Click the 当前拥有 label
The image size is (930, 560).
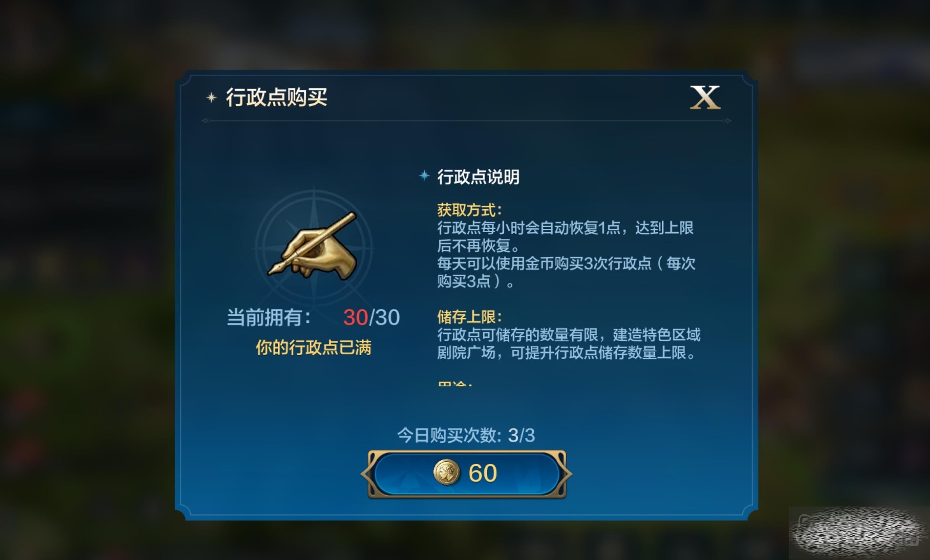coord(269,317)
